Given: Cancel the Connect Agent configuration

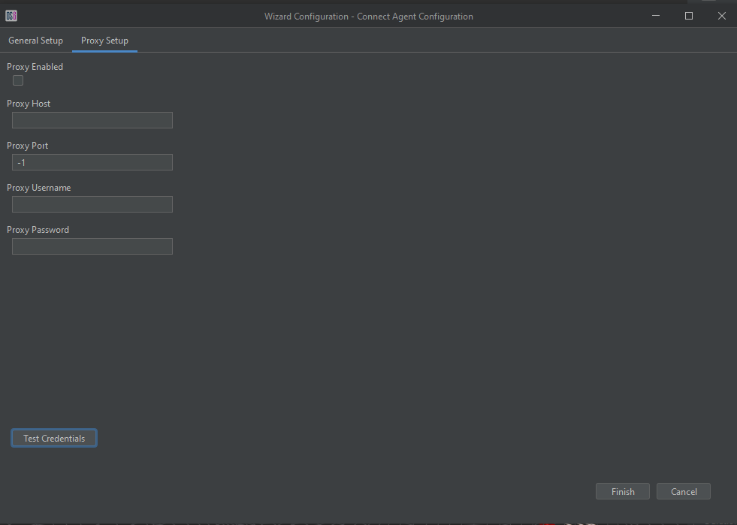Looking at the screenshot, I should coord(684,492).
